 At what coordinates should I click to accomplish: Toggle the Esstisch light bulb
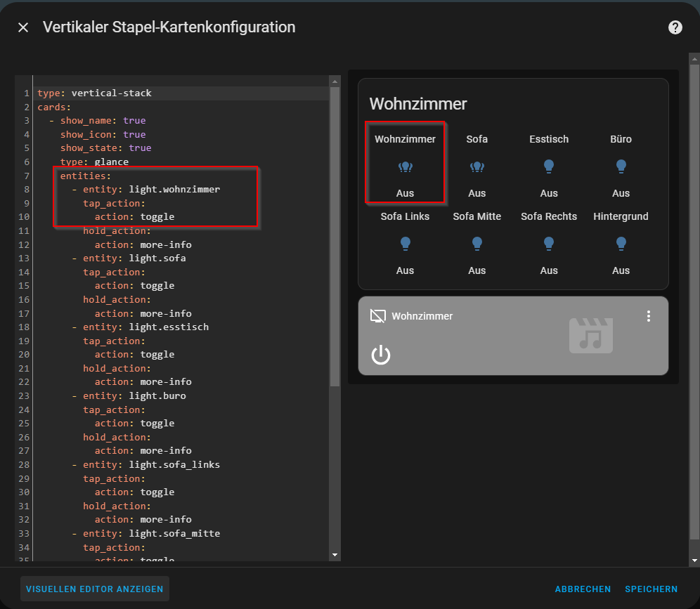tap(549, 166)
